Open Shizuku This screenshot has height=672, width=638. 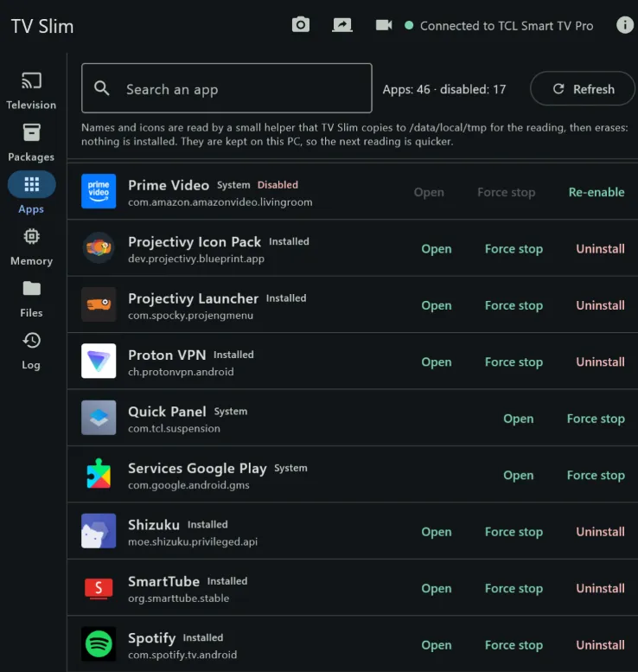tap(437, 532)
